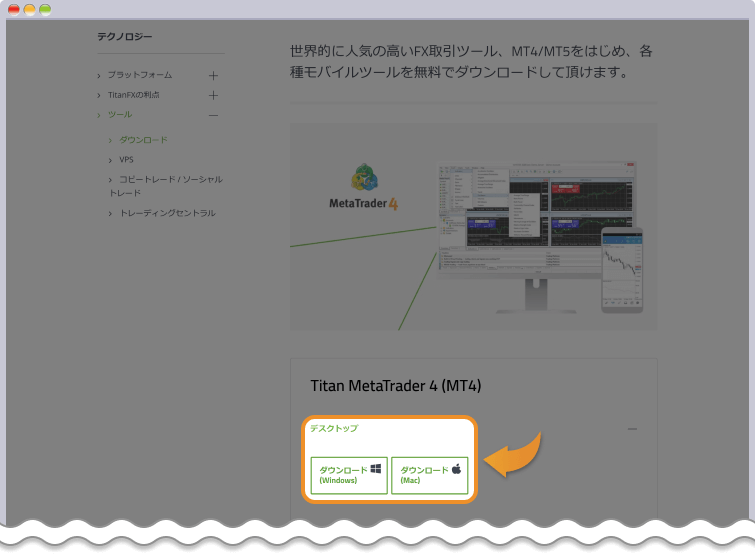Click the Windows logo icon
The width and height of the screenshot is (755, 556).
click(376, 468)
